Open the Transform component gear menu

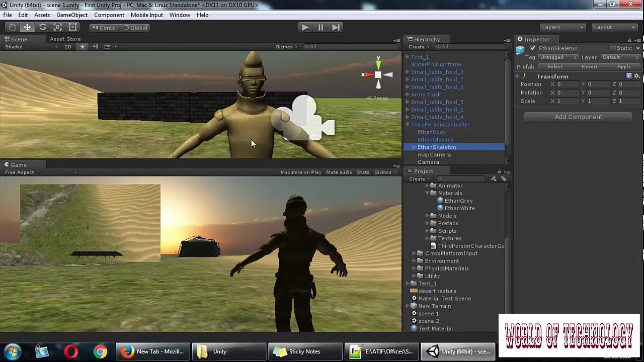pos(636,76)
